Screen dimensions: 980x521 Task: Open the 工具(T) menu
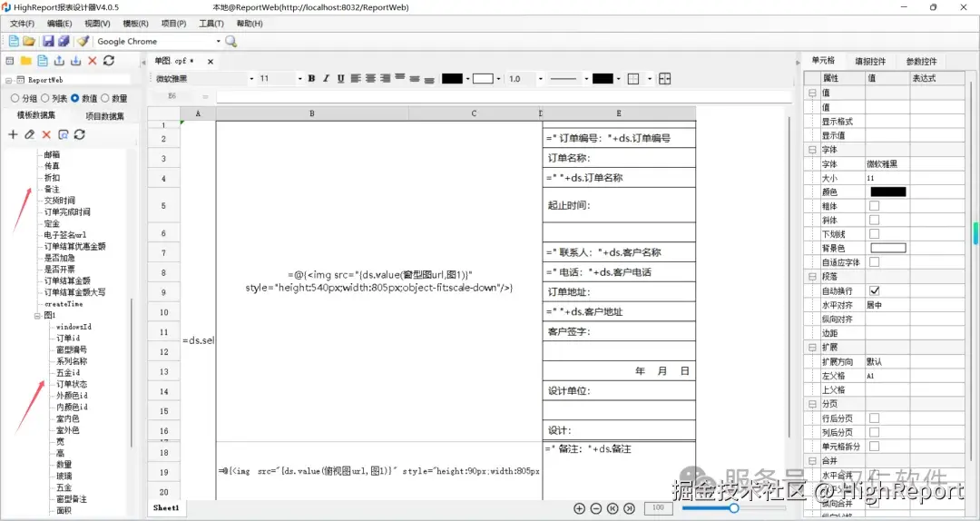click(211, 24)
